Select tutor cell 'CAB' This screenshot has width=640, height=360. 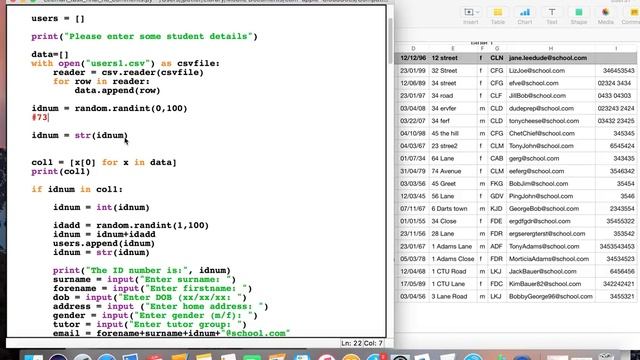(x=497, y=158)
